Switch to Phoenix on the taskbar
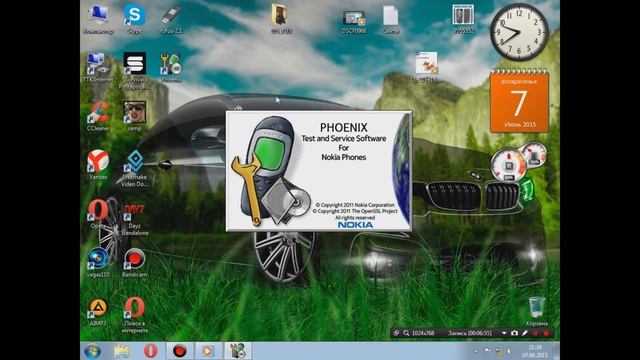This screenshot has height=360, width=640. (x=238, y=351)
